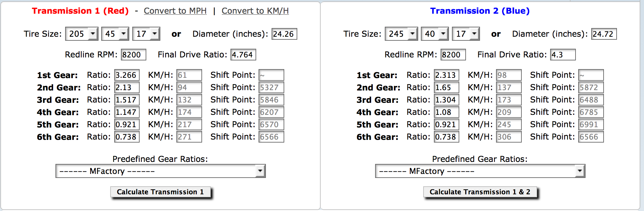Expand Transmission 2 Predefined Gear Ratios dropdown
The image size is (644, 211).
[480, 171]
